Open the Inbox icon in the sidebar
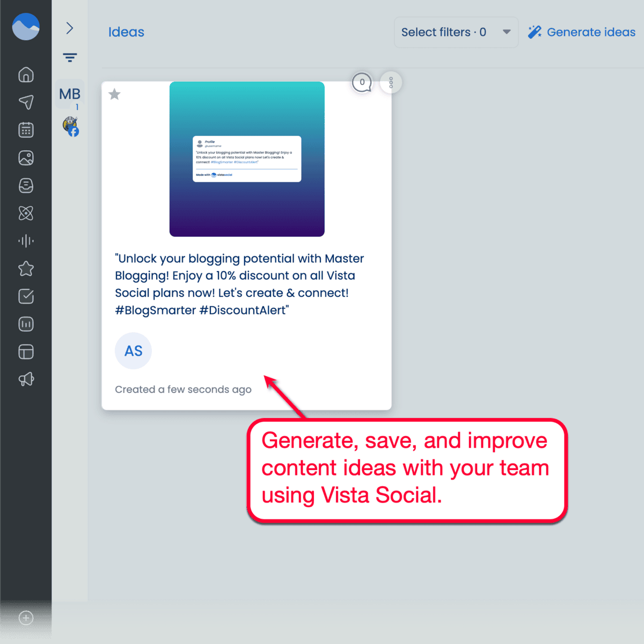The height and width of the screenshot is (644, 644). coord(26,185)
